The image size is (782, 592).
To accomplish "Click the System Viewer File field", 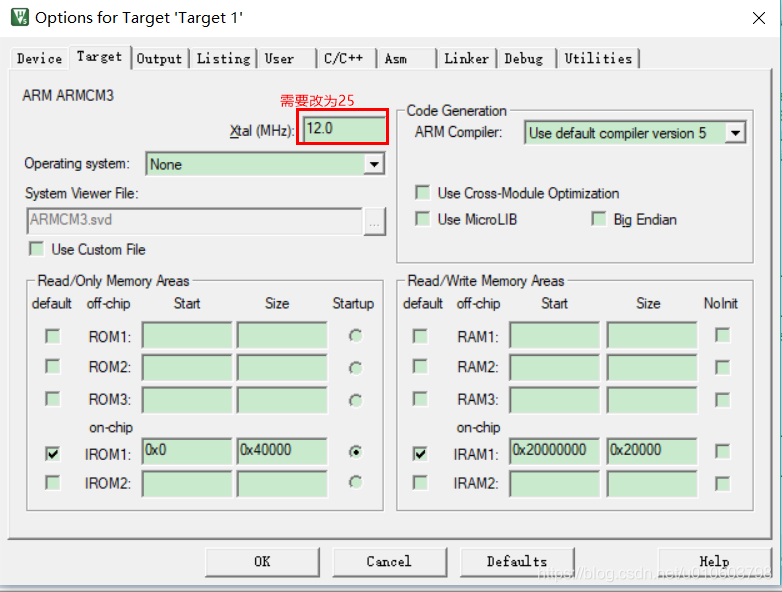I will [x=195, y=220].
